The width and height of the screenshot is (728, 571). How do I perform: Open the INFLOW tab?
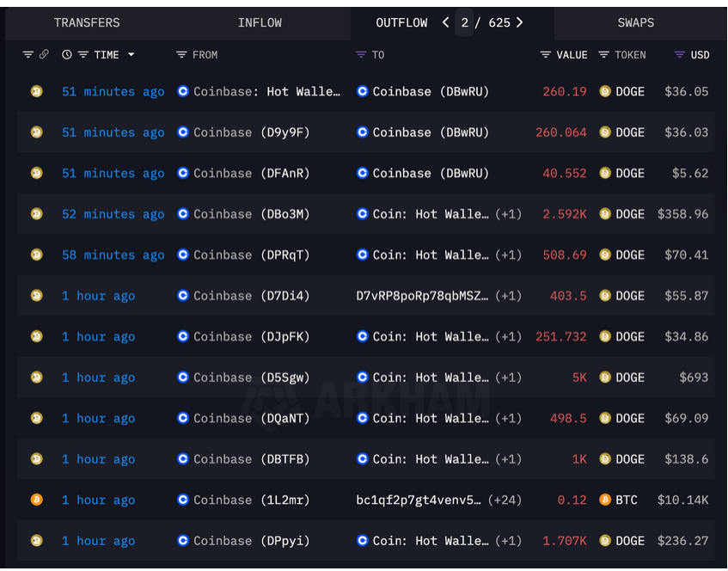point(260,23)
